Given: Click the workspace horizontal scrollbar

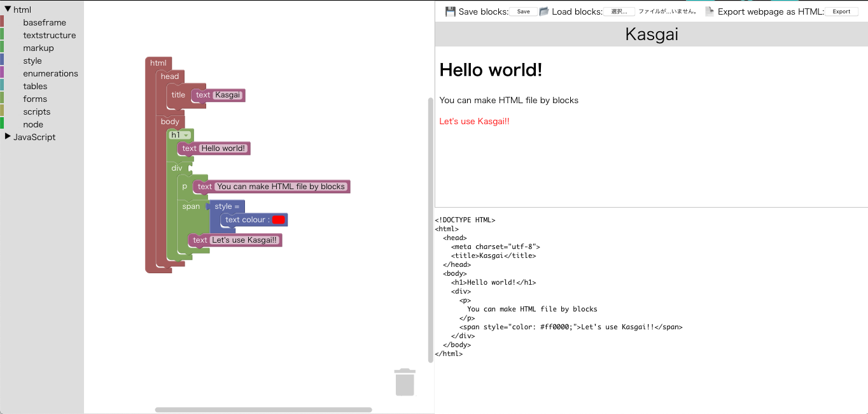Looking at the screenshot, I should (x=263, y=410).
